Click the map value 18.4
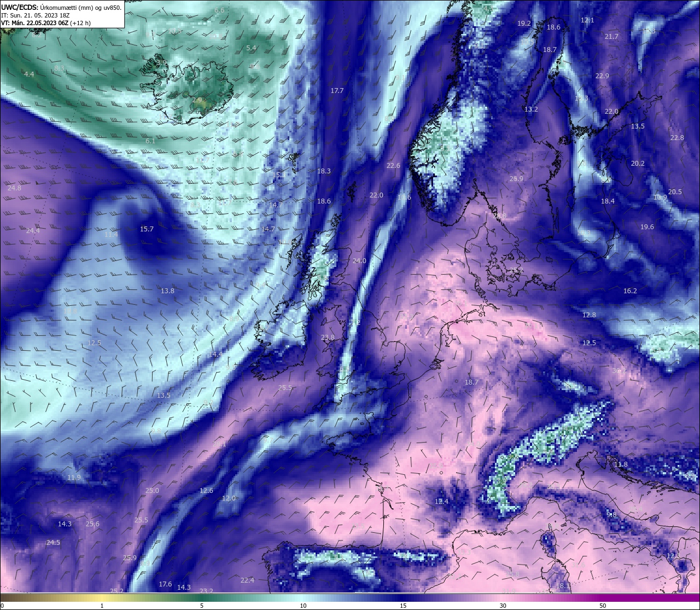This screenshot has width=700, height=610. [608, 201]
